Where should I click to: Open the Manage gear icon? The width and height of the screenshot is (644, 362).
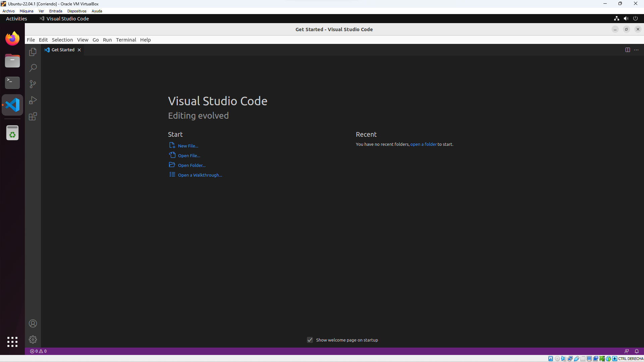[x=33, y=340]
